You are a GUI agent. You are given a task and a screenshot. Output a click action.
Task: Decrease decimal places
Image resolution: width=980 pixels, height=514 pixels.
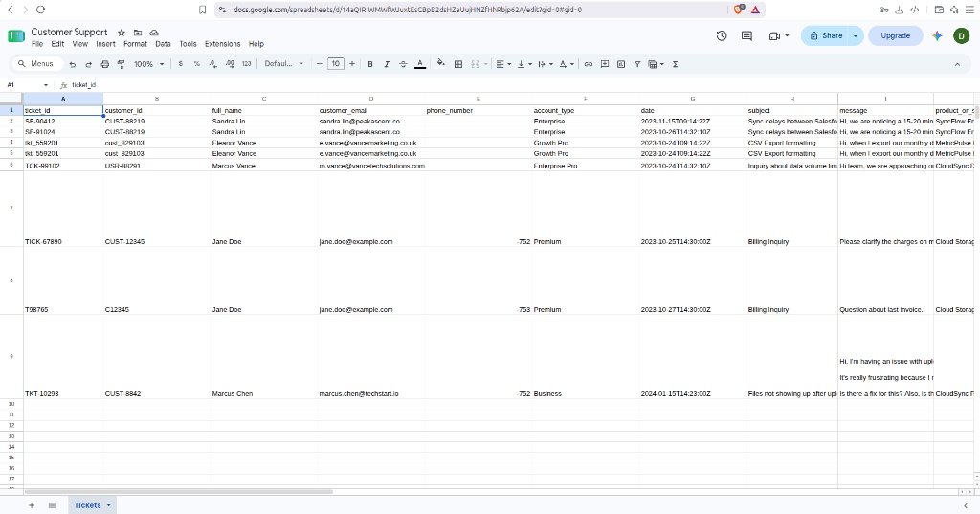213,64
